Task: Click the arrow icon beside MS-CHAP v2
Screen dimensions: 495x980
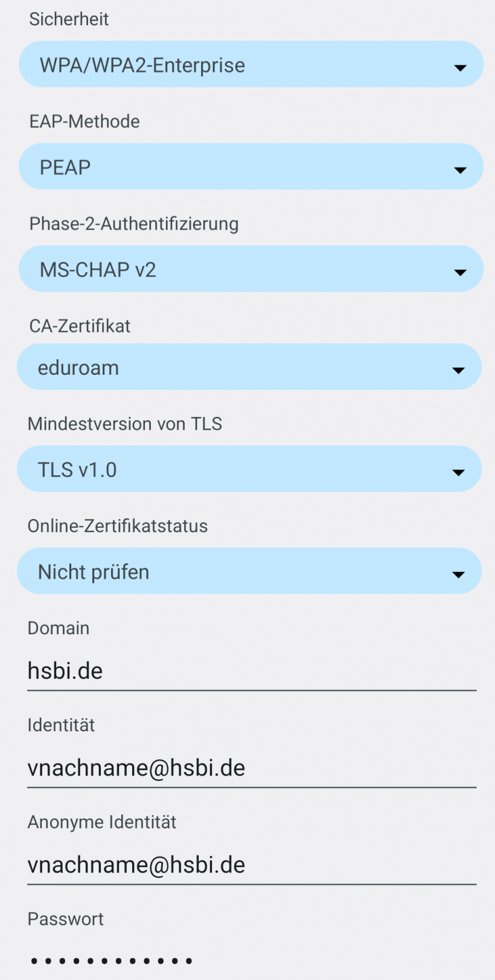Action: point(460,273)
